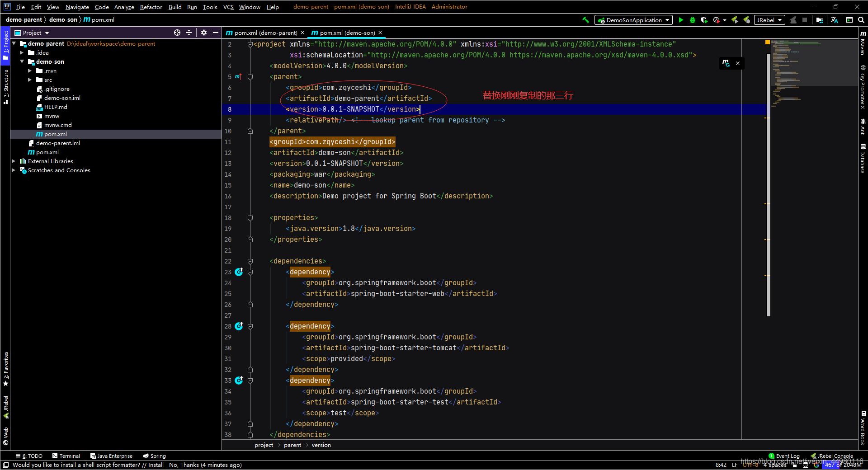Toggle the Terminal tool window
Screen dimensions: 868x470
66,456
